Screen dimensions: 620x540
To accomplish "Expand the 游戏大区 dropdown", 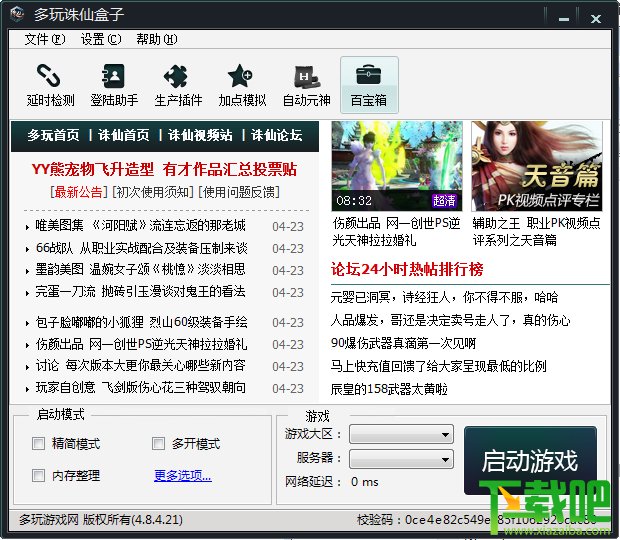I will [401, 435].
